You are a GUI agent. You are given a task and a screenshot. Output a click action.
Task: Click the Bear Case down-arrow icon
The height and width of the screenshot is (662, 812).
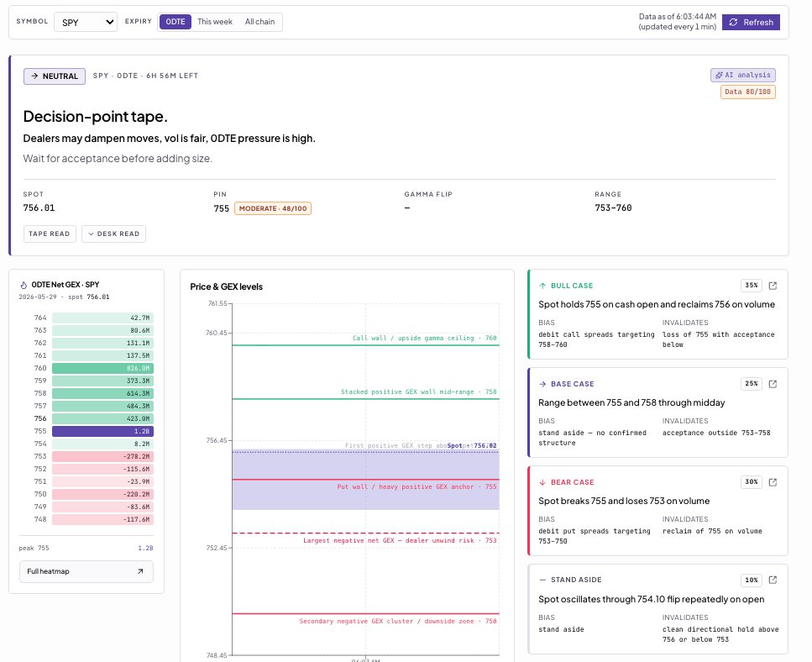pyautogui.click(x=542, y=482)
